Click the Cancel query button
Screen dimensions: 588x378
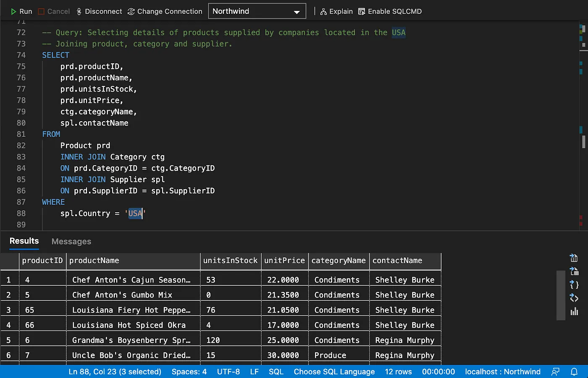click(54, 11)
